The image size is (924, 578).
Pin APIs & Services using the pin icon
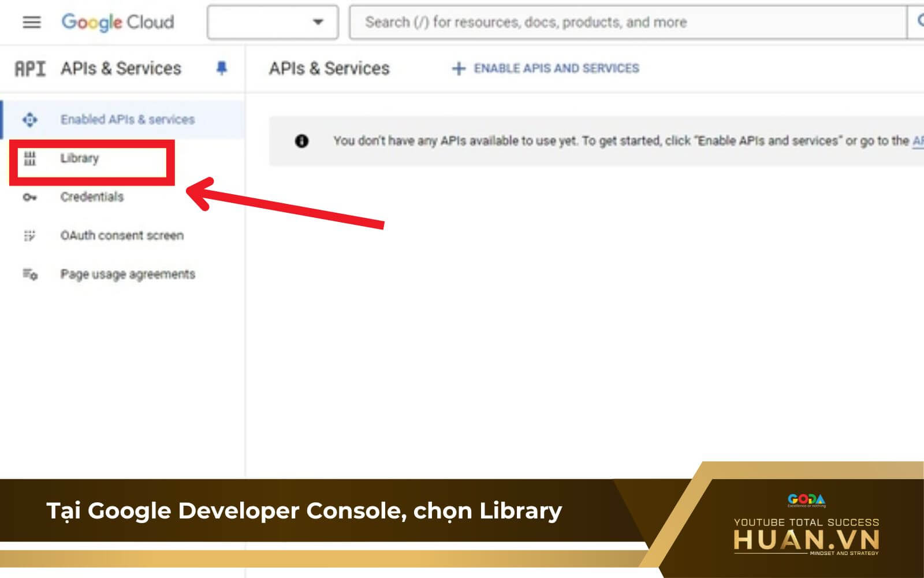221,68
